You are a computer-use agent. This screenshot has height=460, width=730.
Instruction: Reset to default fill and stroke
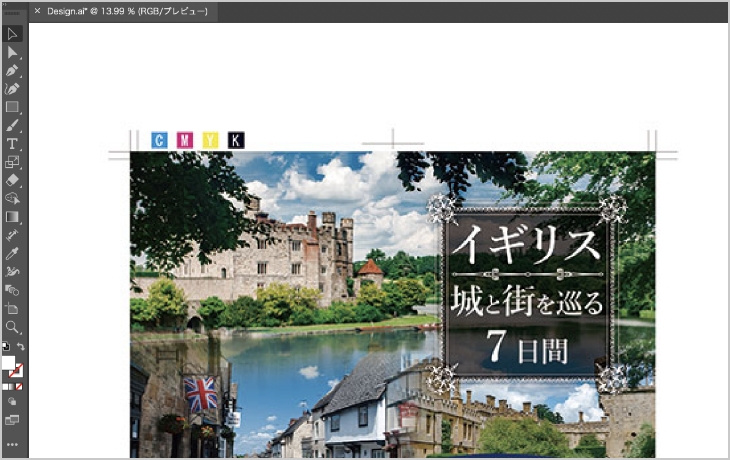[6, 346]
